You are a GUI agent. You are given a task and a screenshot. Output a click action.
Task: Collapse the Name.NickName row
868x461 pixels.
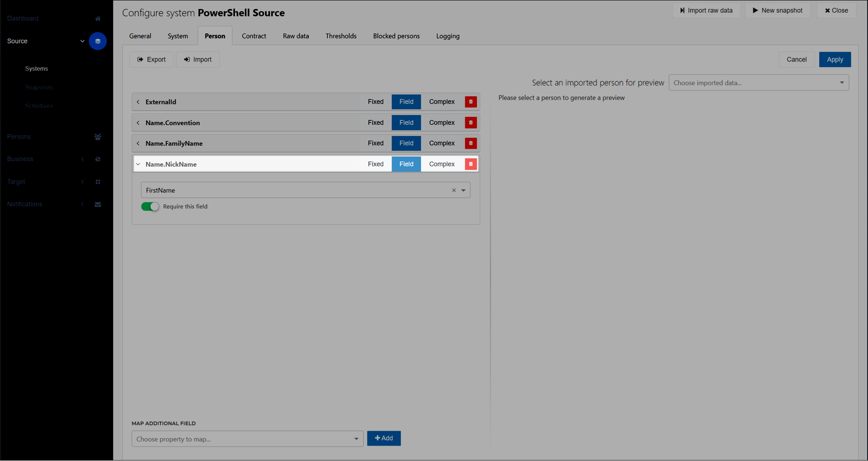[x=138, y=164]
